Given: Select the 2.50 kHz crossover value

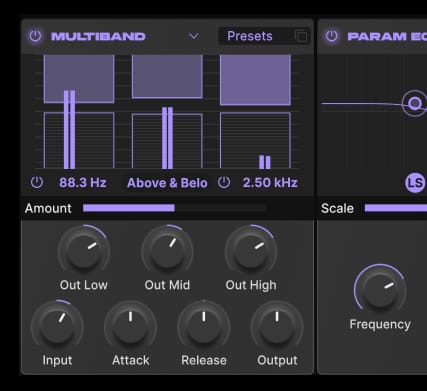Looking at the screenshot, I should pos(270,183).
